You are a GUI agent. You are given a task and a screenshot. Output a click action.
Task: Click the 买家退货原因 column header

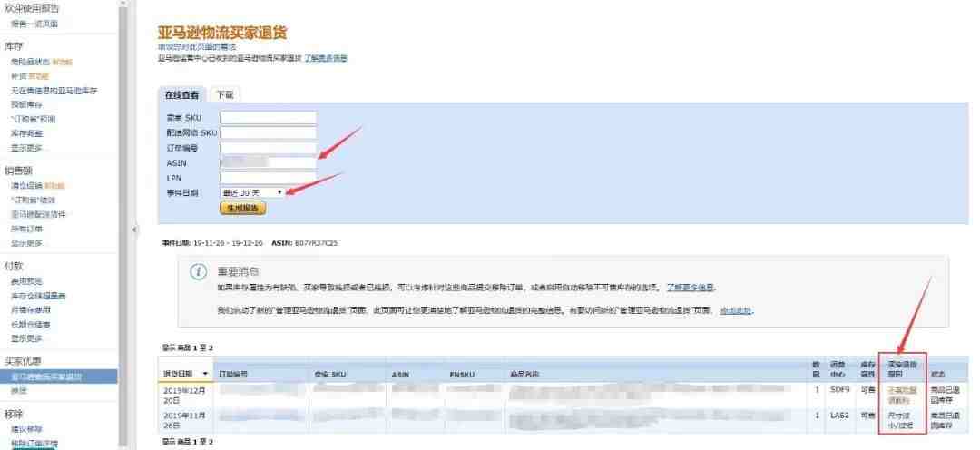(x=902, y=368)
